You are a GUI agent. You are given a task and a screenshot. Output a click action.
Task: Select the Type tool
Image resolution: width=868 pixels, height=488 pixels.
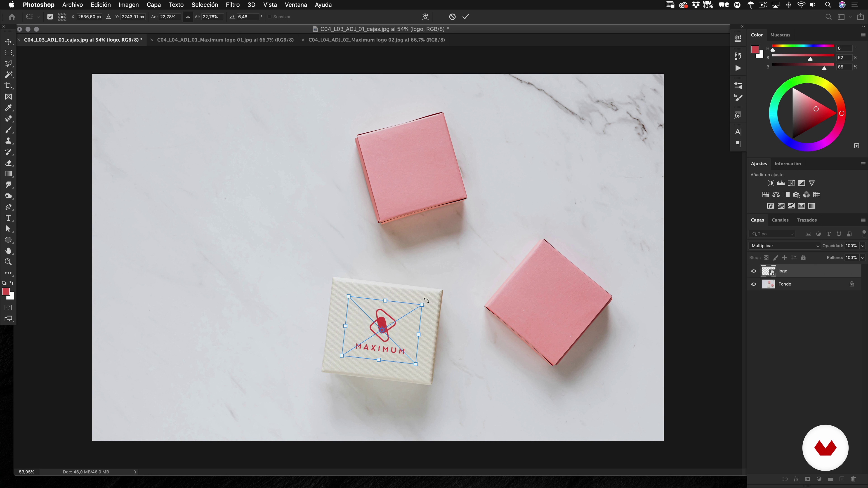[8, 218]
